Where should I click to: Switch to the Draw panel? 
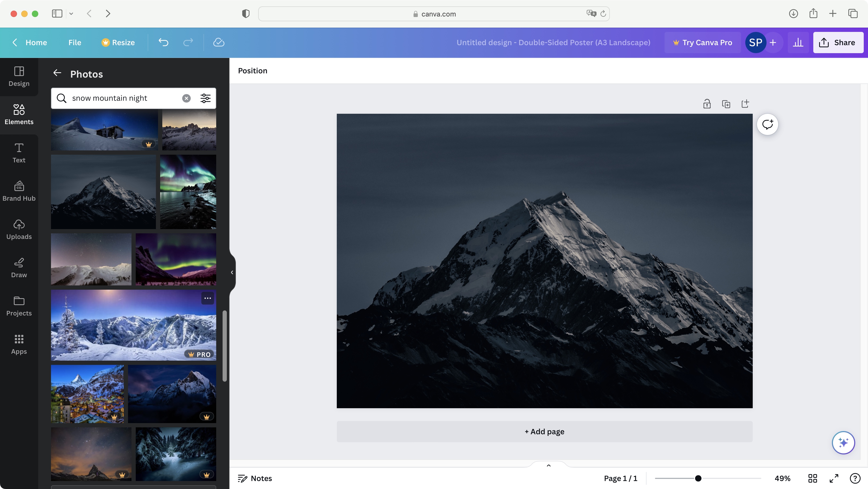coord(19,267)
